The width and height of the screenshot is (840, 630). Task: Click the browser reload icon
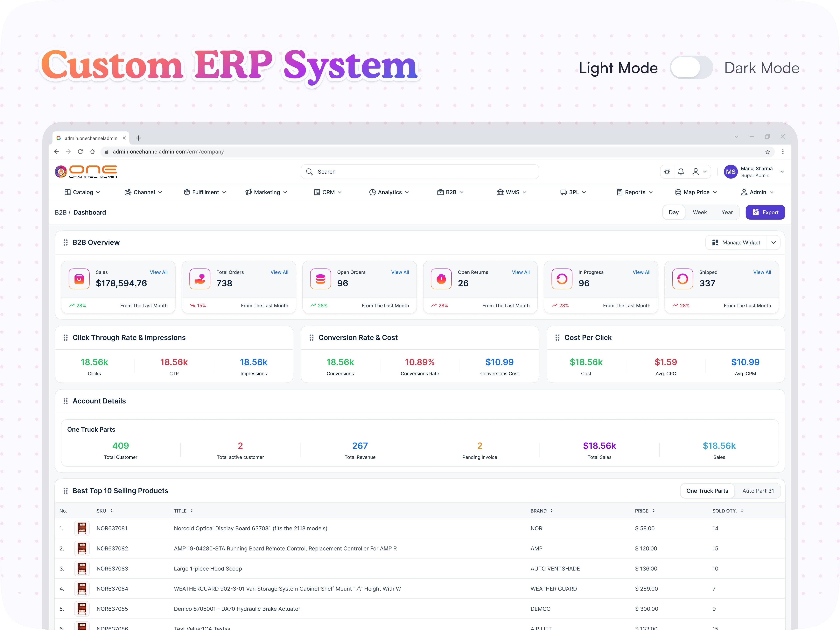click(x=80, y=151)
